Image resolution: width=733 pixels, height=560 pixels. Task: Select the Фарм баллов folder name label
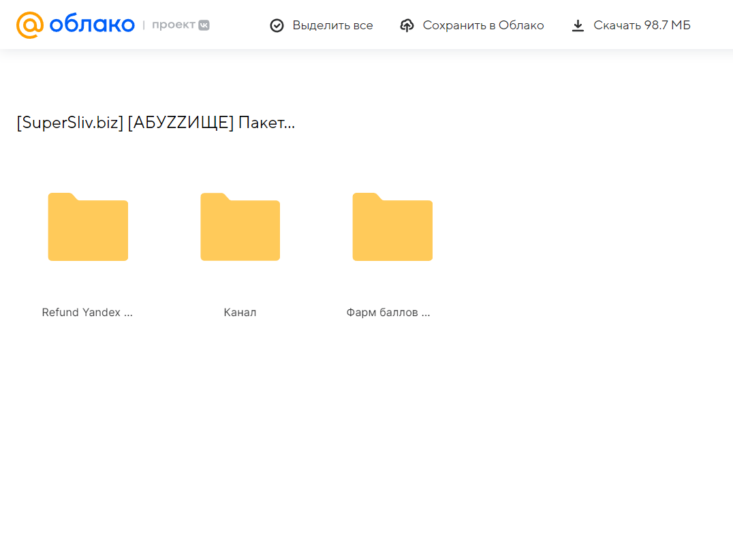coord(388,313)
